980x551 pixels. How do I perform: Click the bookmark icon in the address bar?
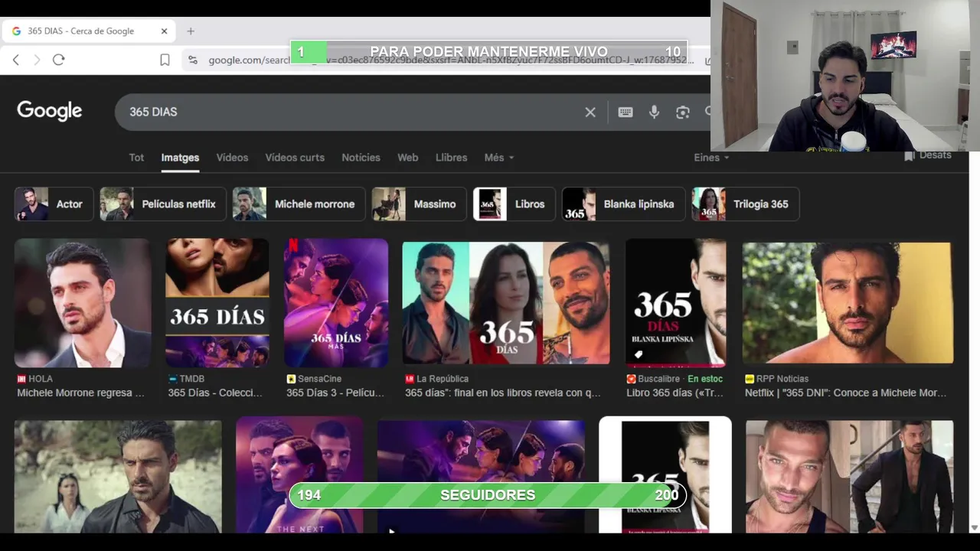point(165,60)
